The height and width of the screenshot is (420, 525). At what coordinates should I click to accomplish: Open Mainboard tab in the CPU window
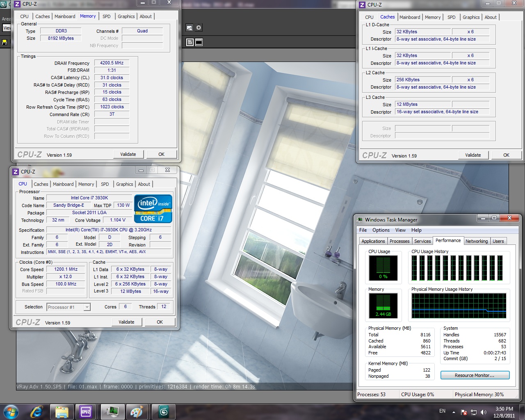coord(63,184)
